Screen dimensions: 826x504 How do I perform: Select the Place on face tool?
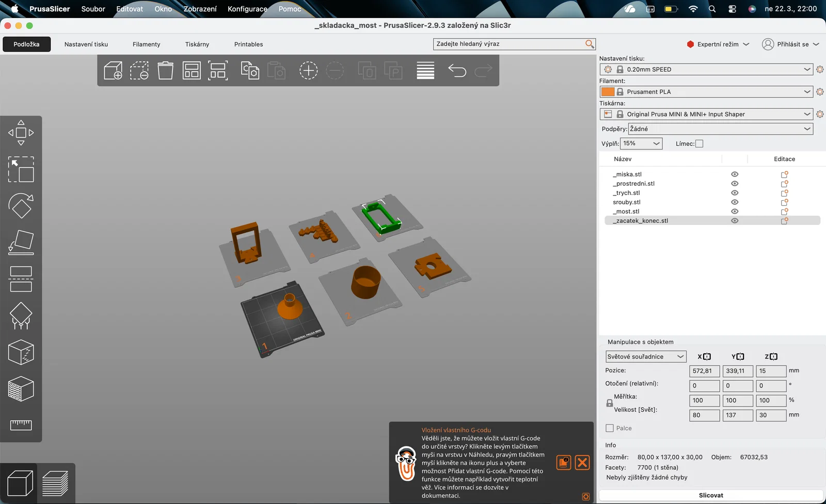(x=21, y=242)
